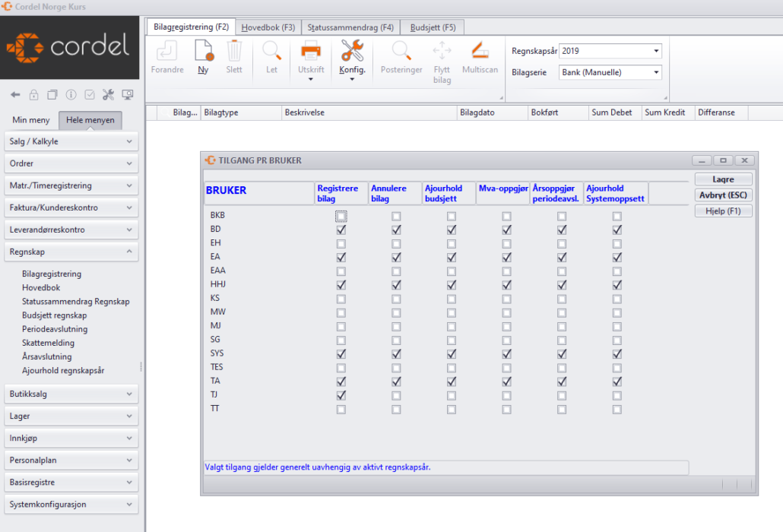Switch to Statussammendrag (F4) tab
This screenshot has height=532, width=783.
tap(350, 27)
